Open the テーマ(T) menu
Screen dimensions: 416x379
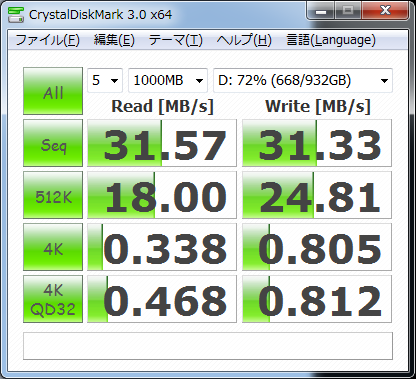coord(176,40)
